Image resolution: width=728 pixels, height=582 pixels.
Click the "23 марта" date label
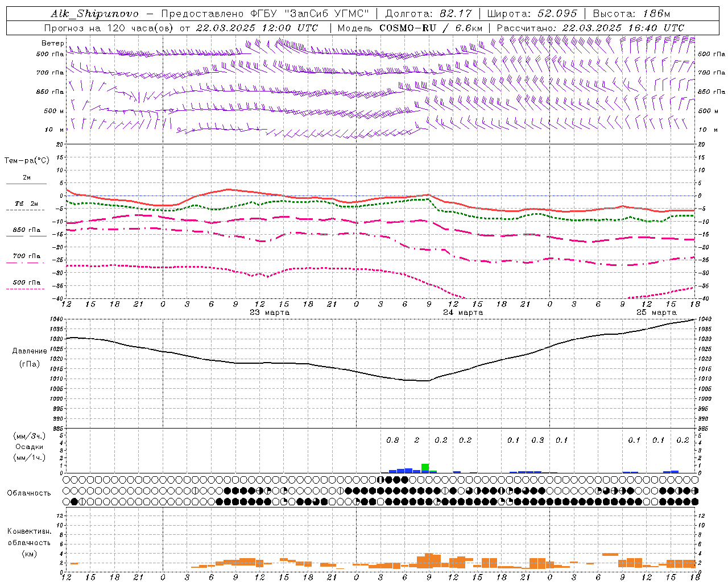(270, 313)
